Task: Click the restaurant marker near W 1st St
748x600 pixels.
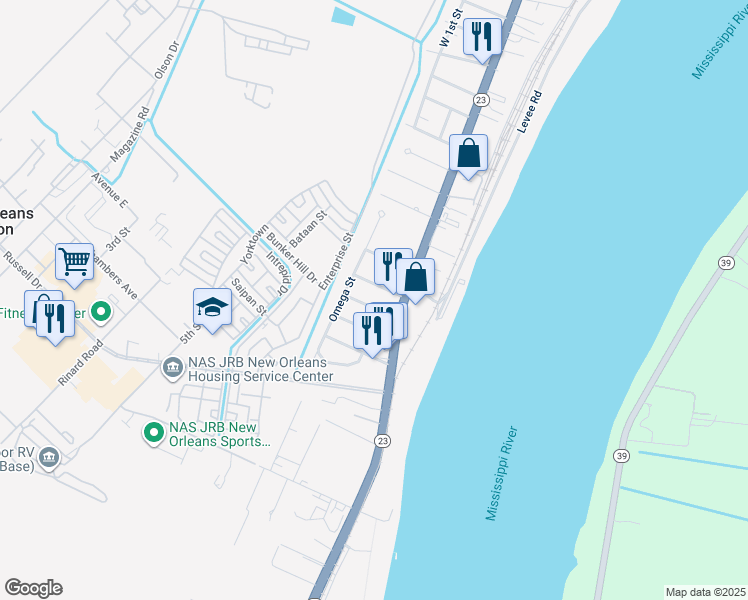Action: (x=482, y=37)
